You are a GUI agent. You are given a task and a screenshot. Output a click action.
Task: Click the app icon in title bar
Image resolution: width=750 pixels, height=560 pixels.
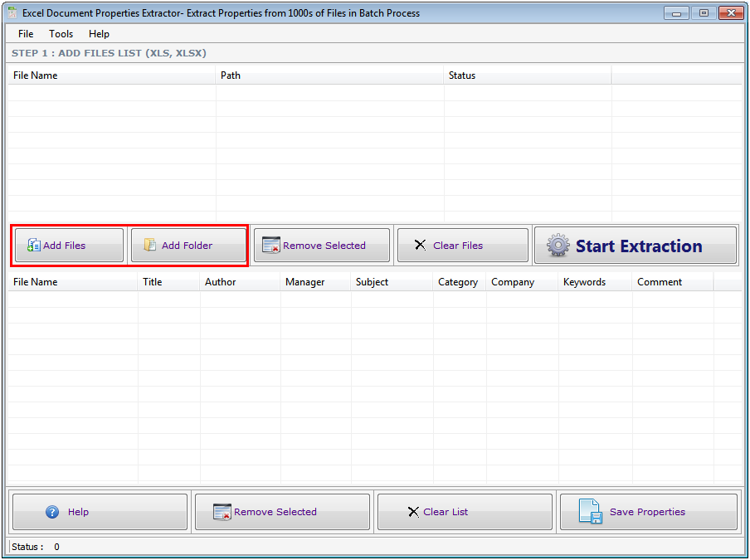tap(12, 13)
